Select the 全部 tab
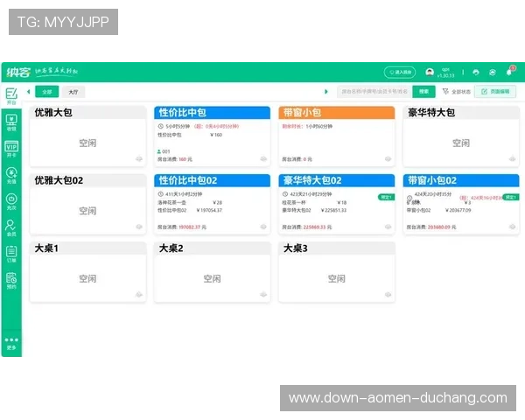This screenshot has height=420, width=525. coord(47,92)
